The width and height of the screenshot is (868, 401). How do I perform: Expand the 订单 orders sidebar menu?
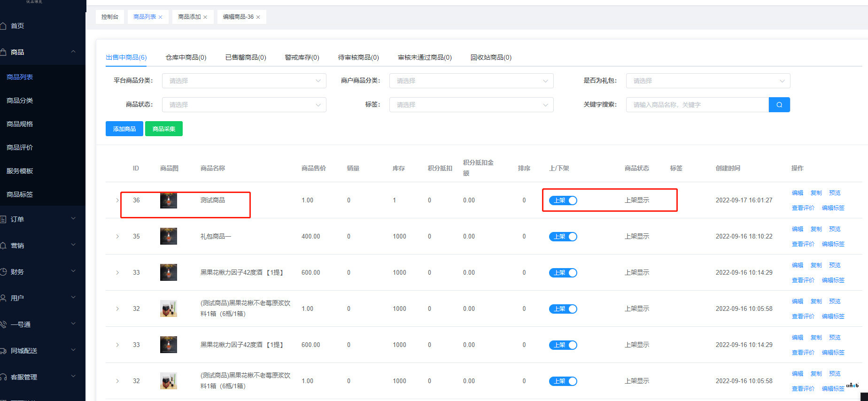38,219
